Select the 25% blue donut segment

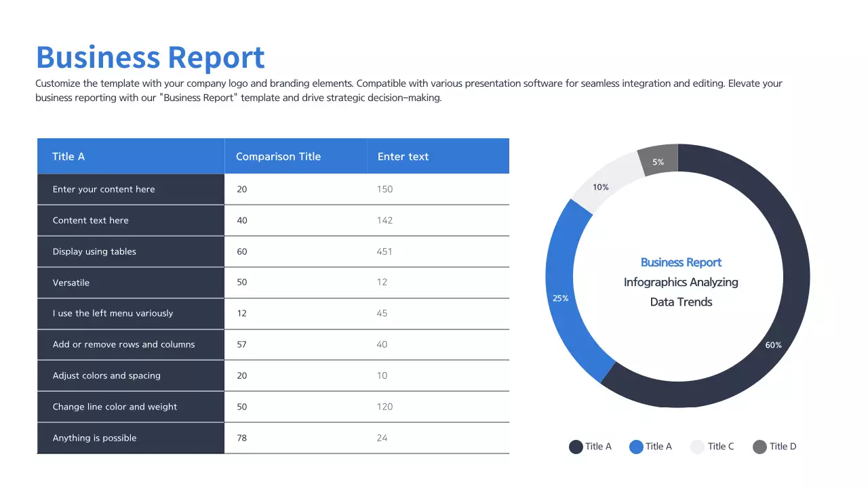pyautogui.click(x=560, y=298)
